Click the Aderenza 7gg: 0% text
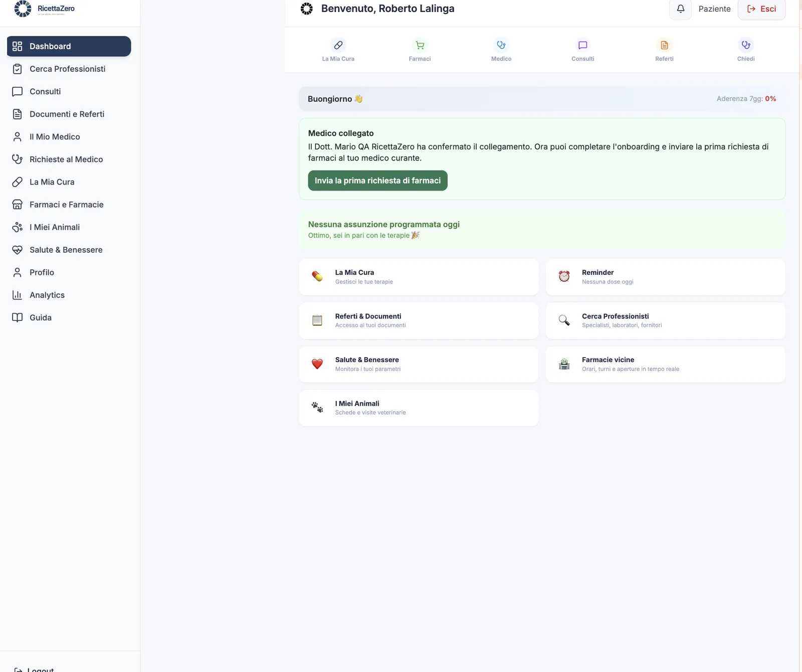Screen dimensions: 802x672 coord(746,99)
